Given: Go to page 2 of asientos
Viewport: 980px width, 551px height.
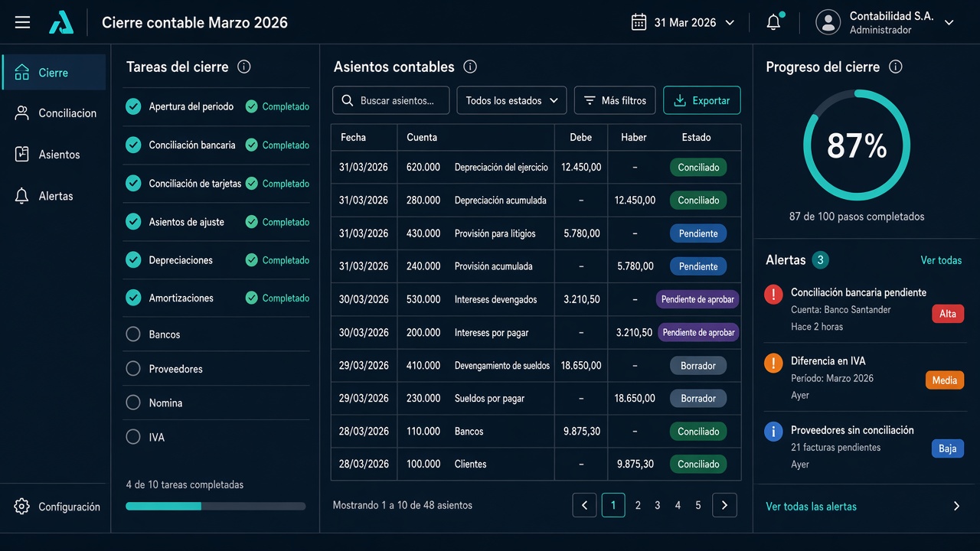Looking at the screenshot, I should click(638, 505).
